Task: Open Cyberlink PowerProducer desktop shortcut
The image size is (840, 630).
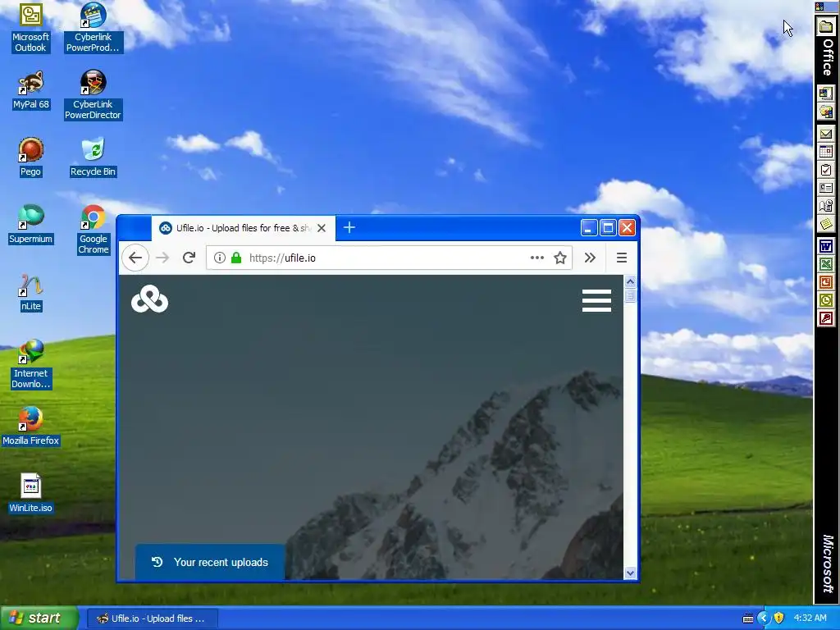Action: 94,28
